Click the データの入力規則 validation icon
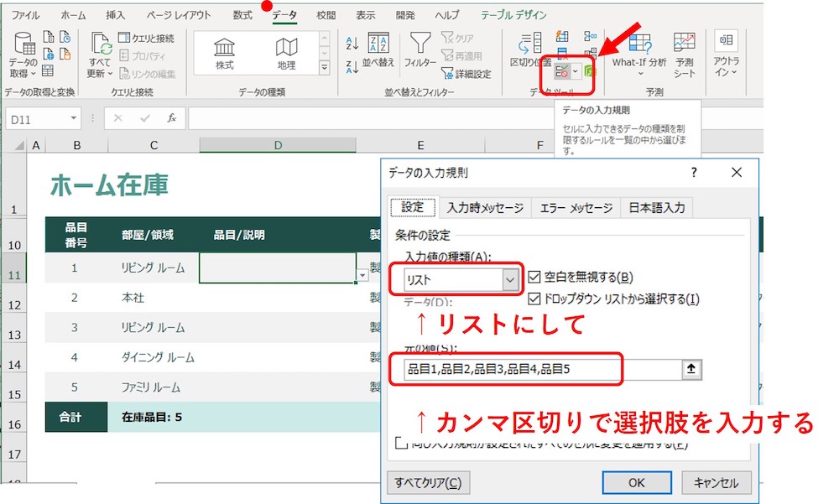 coord(562,71)
